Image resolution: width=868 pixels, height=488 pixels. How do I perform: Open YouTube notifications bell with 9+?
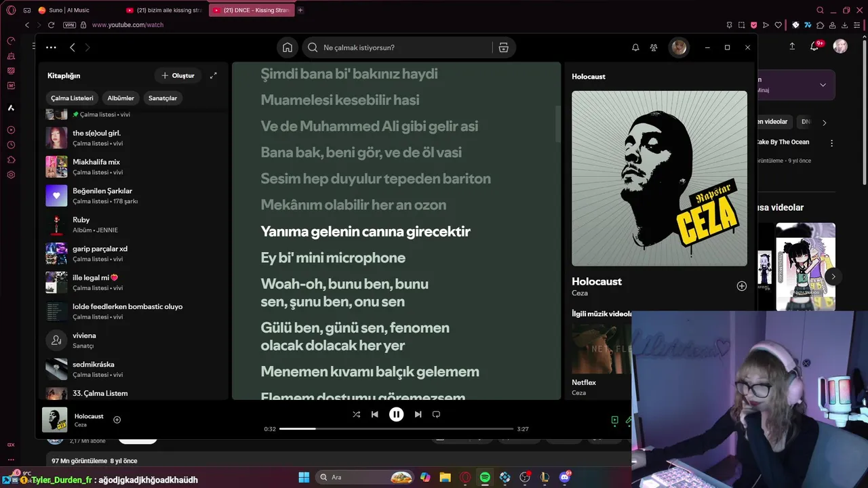[x=816, y=46]
